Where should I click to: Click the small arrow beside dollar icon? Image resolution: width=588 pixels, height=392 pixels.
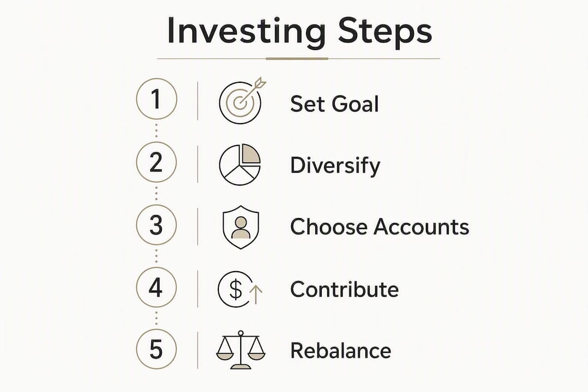pyautogui.click(x=256, y=294)
